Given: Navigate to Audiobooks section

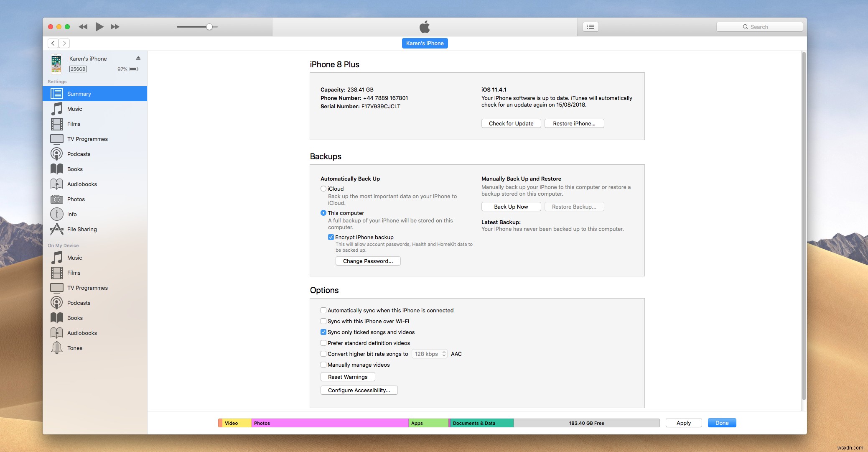Looking at the screenshot, I should [x=82, y=183].
